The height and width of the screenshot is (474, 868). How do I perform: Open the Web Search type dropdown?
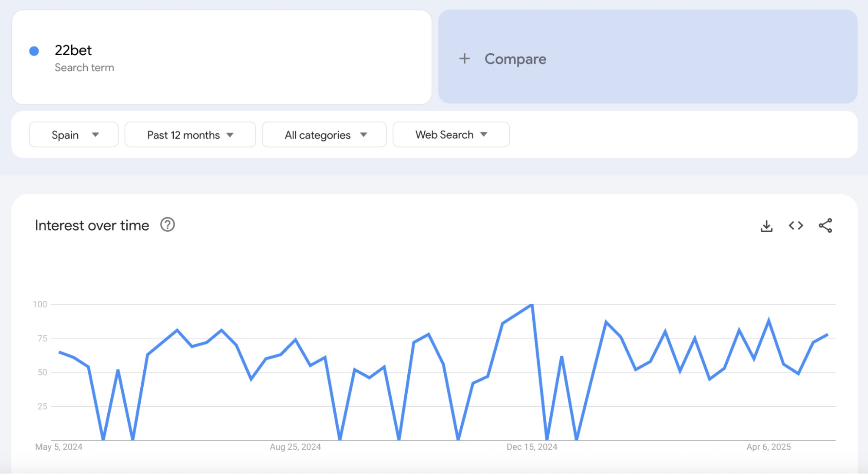click(x=451, y=135)
